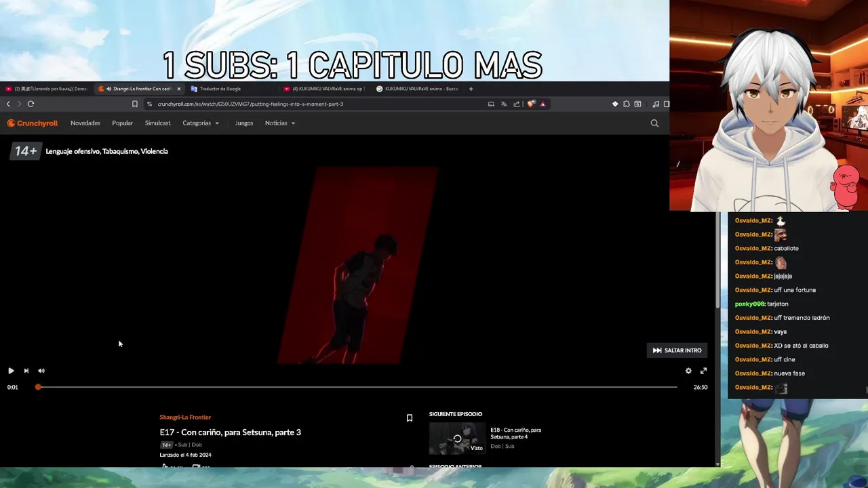This screenshot has height=488, width=868.
Task: Open the Popular menu item
Action: click(x=123, y=123)
